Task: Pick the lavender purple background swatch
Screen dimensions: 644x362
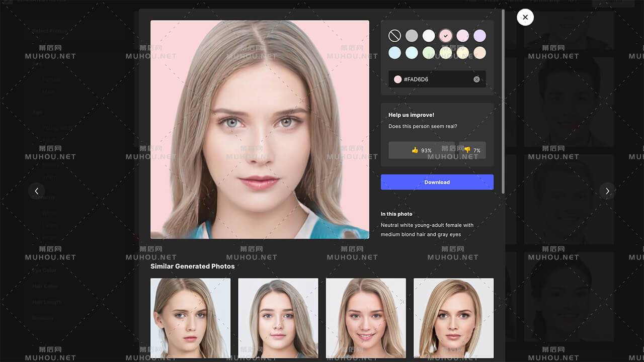Action: click(x=479, y=36)
